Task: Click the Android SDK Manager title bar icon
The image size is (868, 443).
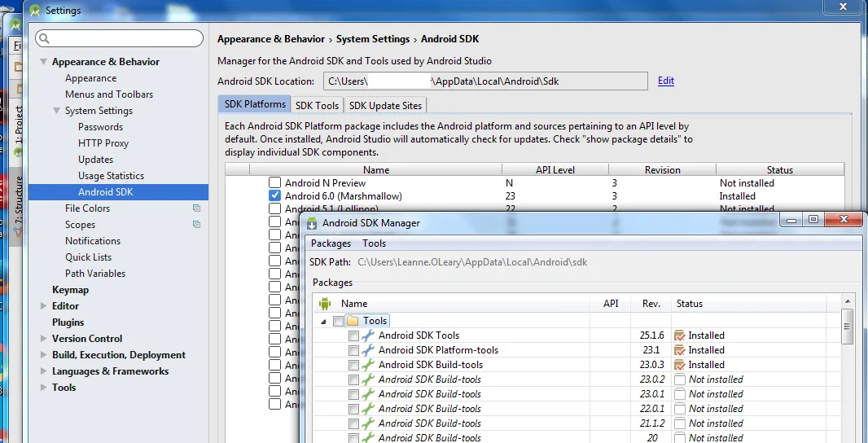Action: click(312, 223)
